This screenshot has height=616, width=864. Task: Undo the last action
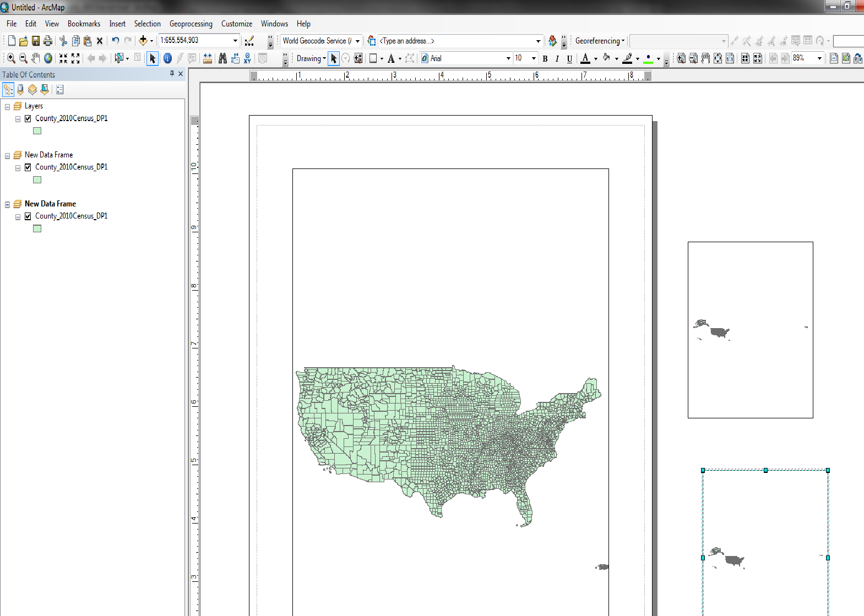(x=115, y=41)
